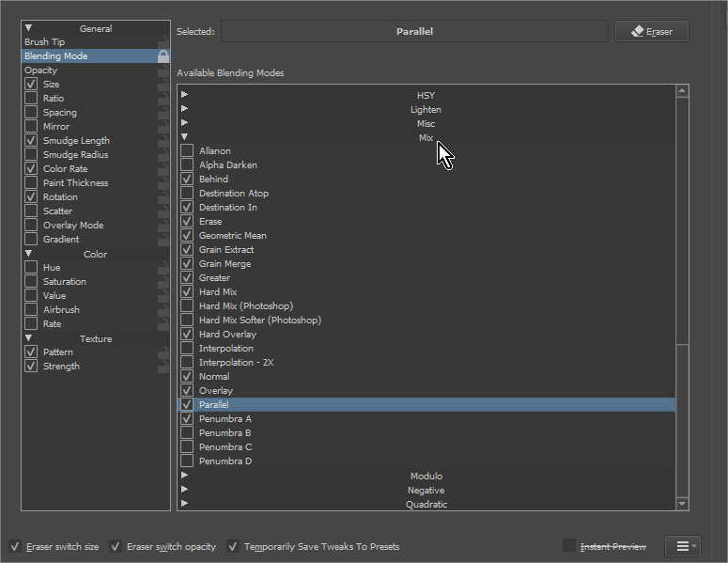728x563 pixels.
Task: Expand the Lighten blending category
Action: click(184, 109)
